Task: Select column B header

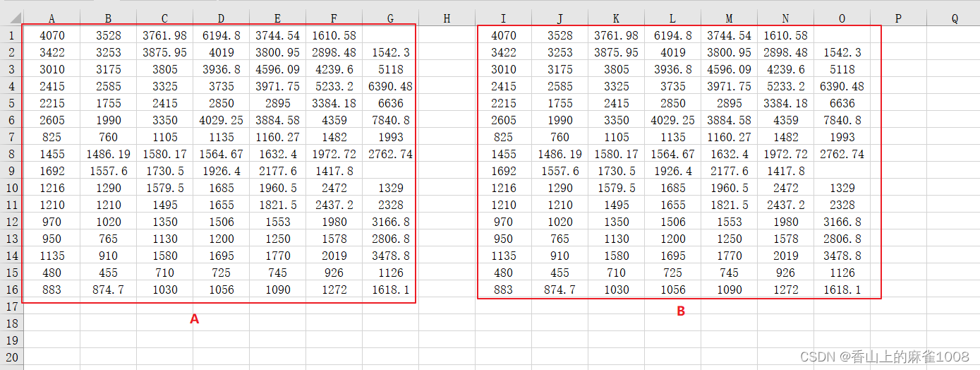Action: coord(109,18)
